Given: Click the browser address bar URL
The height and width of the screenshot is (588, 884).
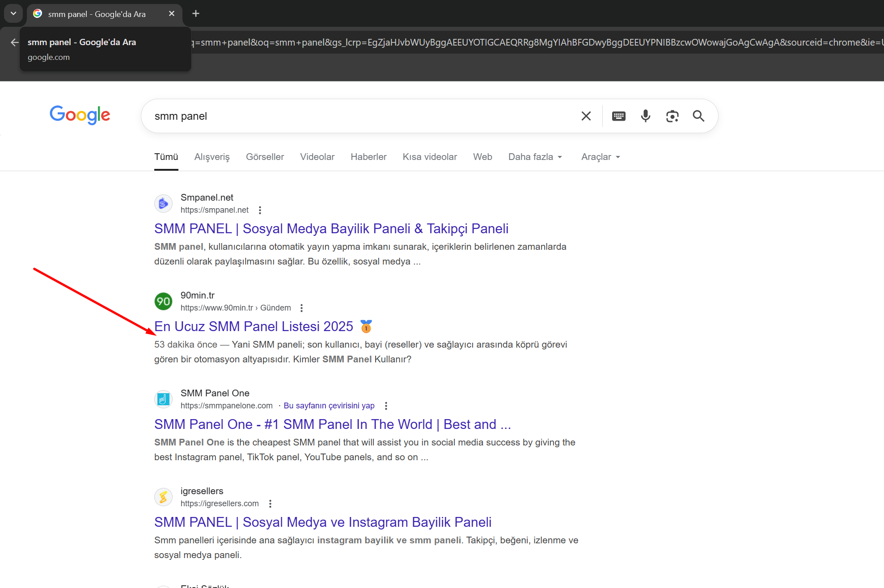Looking at the screenshot, I should (537, 42).
